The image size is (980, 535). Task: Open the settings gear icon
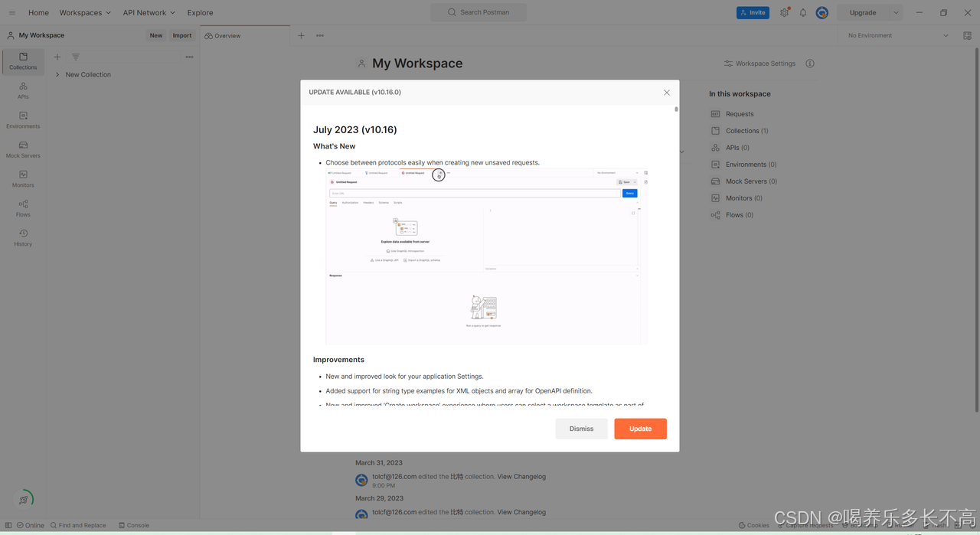[785, 13]
